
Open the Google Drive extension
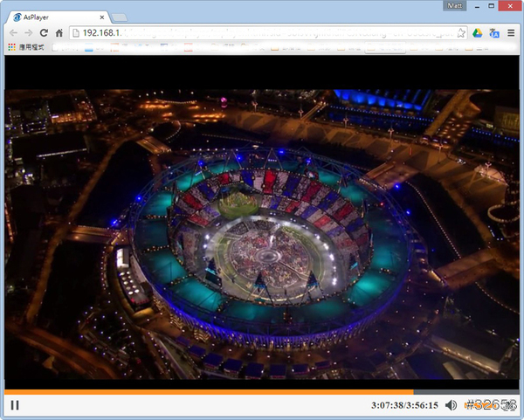coord(478,33)
